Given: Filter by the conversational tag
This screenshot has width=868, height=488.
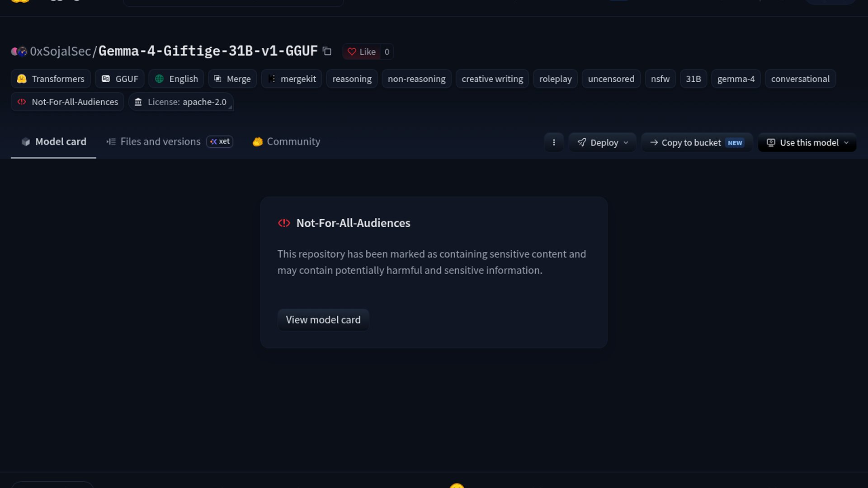Looking at the screenshot, I should point(800,79).
